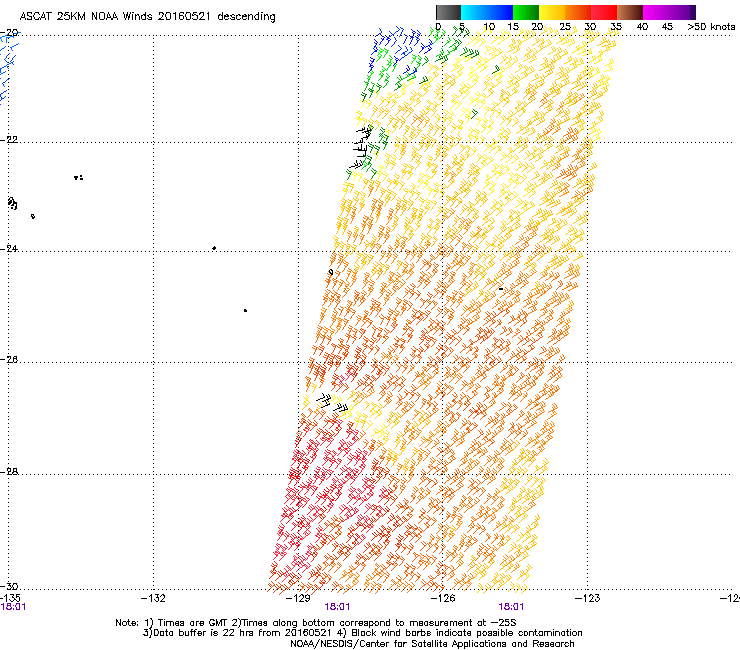The height and width of the screenshot is (650, 740).
Task: Click the green 15-20 knots legend swatch
Action: pos(526,12)
